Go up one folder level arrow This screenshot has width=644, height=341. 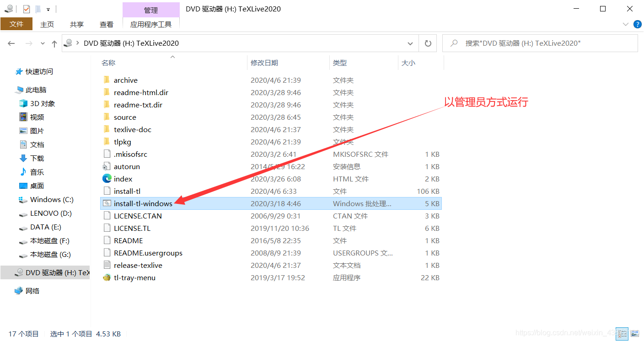[x=54, y=43]
